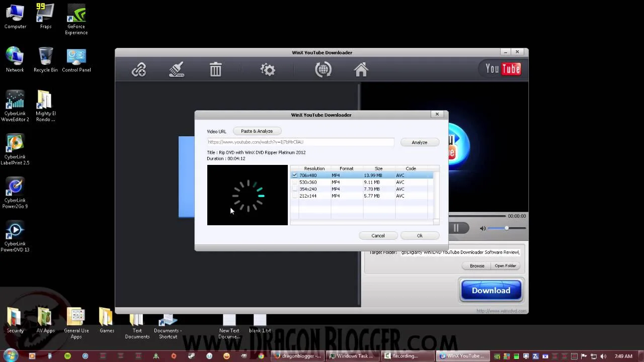The image size is (644, 362).
Task: Uncheck the 706x480 resolution checkbox
Action: pos(295,175)
